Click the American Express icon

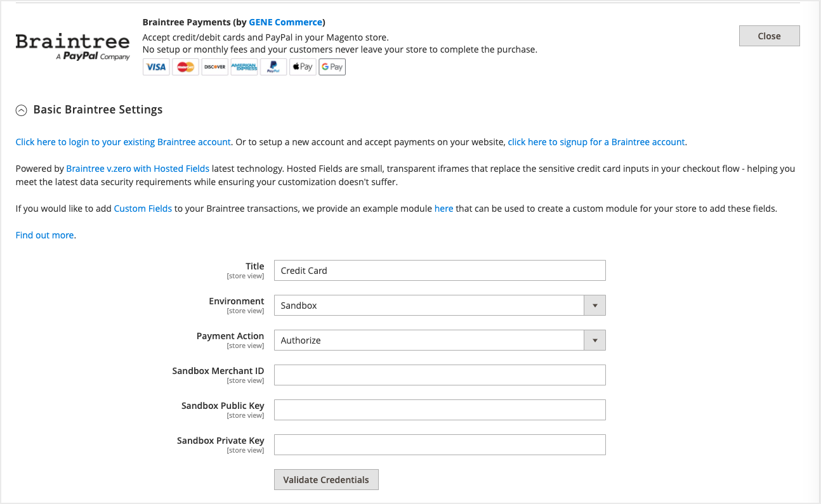pos(244,67)
